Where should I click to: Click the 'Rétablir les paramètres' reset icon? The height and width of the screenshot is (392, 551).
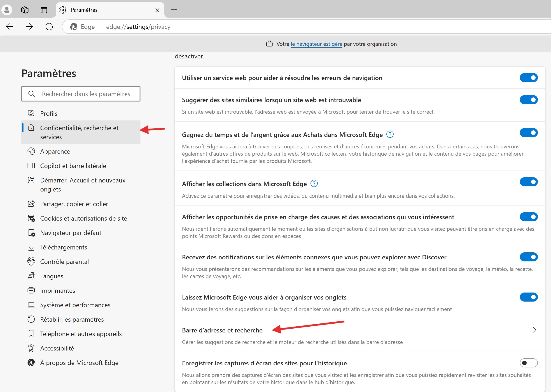pyautogui.click(x=31, y=319)
